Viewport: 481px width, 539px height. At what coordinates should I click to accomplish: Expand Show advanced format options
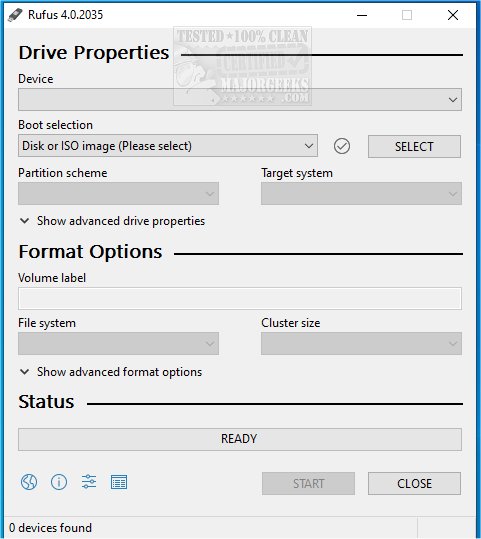tap(110, 372)
